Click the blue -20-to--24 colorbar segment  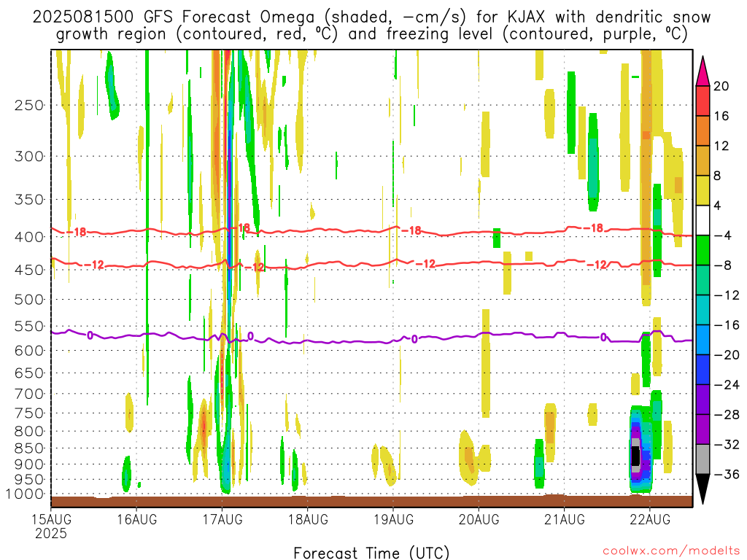(x=703, y=370)
